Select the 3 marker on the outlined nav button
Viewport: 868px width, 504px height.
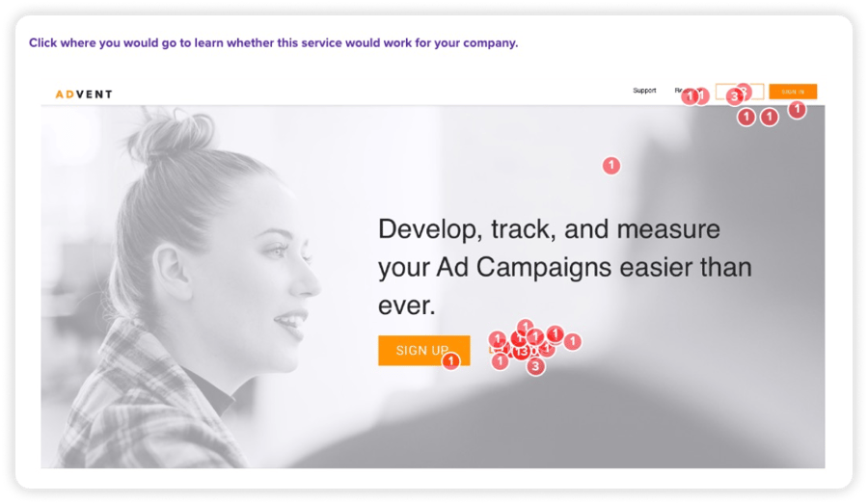pos(735,96)
